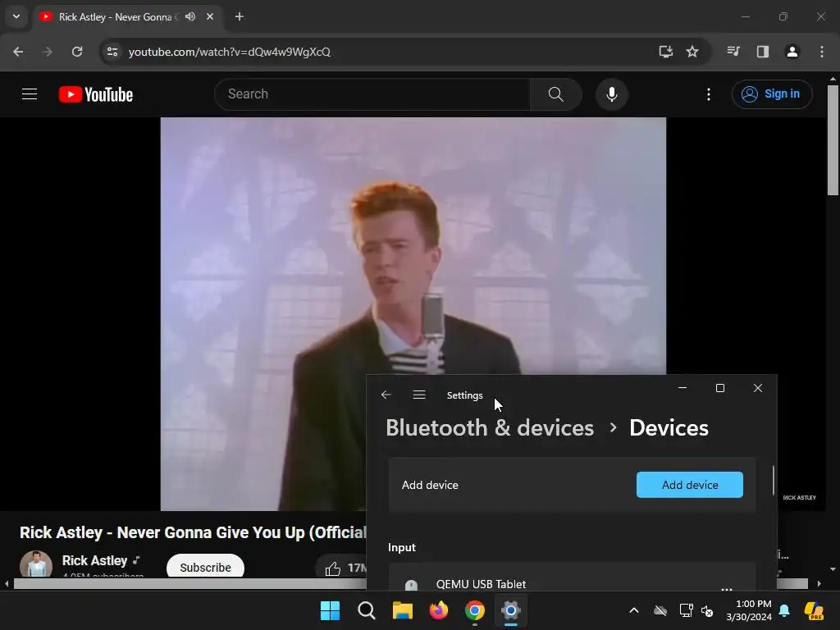Open the muted volume tray icon
The width and height of the screenshot is (840, 630).
[707, 610]
